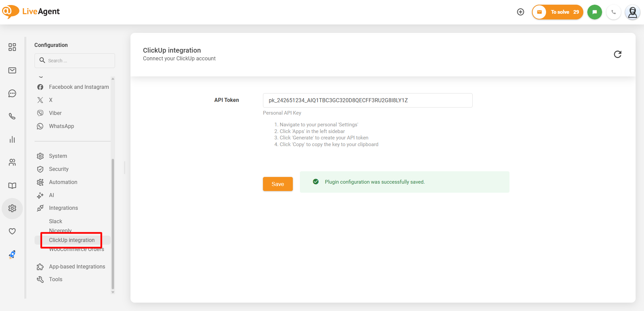
Task: Toggle the green chat availability button
Action: pos(594,12)
